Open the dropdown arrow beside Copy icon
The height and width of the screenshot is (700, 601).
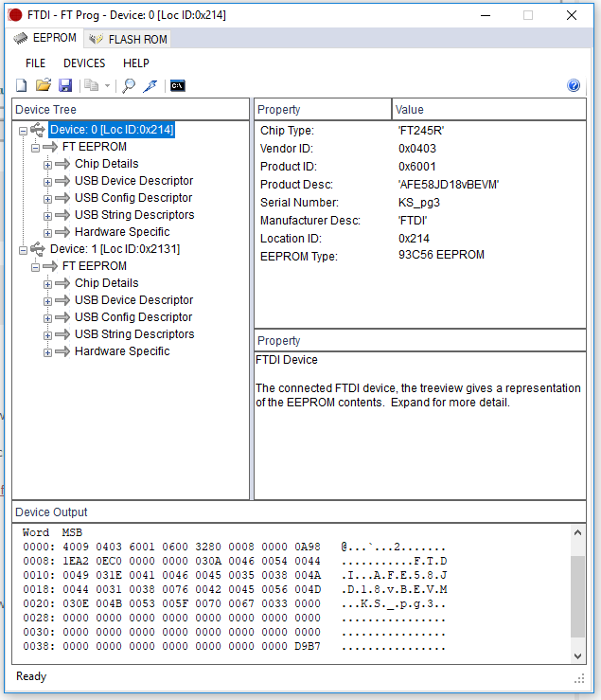(107, 85)
